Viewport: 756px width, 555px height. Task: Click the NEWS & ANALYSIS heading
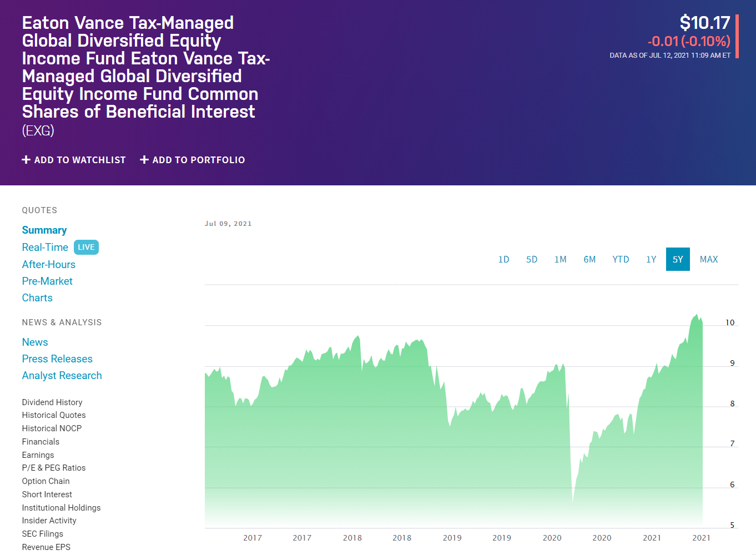click(62, 322)
